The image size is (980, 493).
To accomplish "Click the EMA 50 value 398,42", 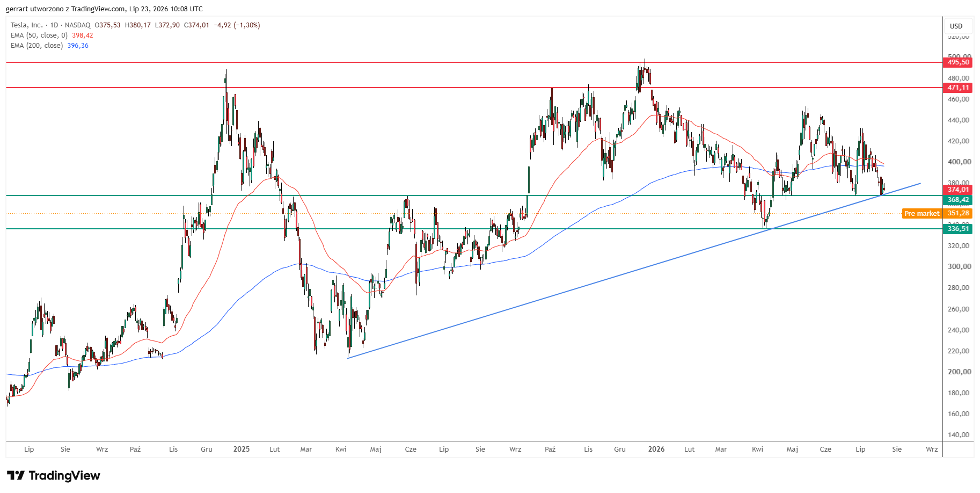I will (83, 35).
